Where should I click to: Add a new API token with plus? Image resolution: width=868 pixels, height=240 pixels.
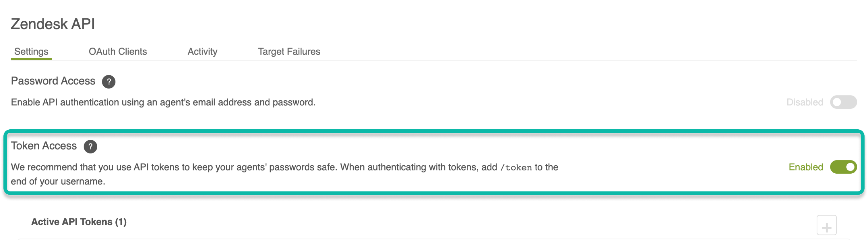[826, 225]
